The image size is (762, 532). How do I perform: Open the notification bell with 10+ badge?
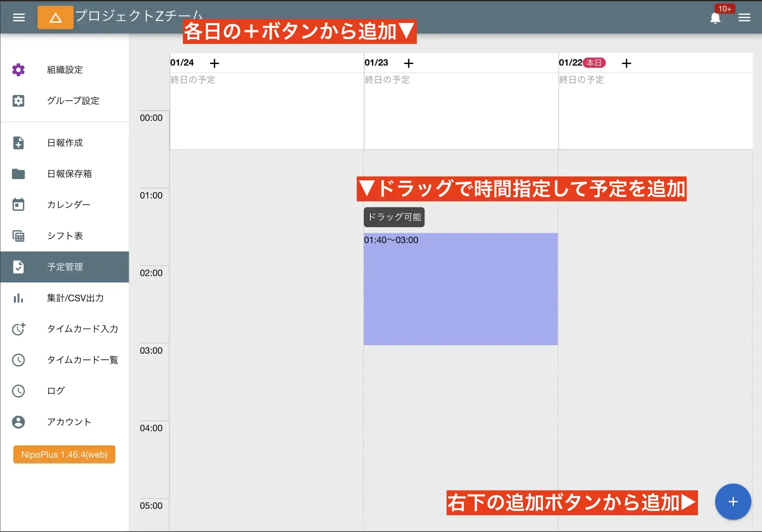point(716,18)
